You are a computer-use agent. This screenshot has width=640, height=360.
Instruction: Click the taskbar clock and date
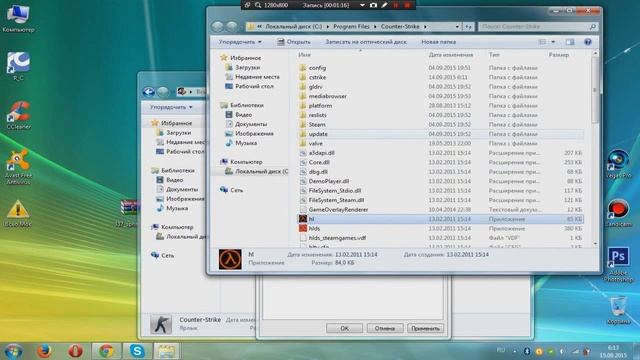613,351
